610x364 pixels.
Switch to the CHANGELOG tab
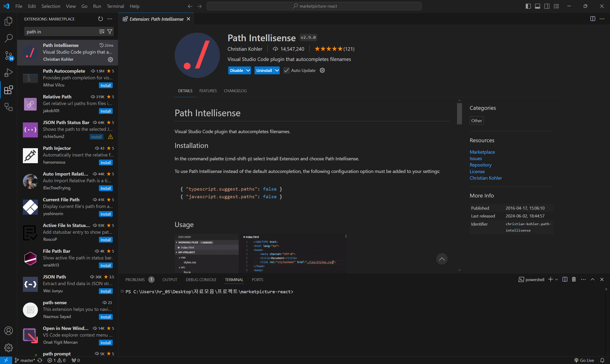pyautogui.click(x=235, y=91)
